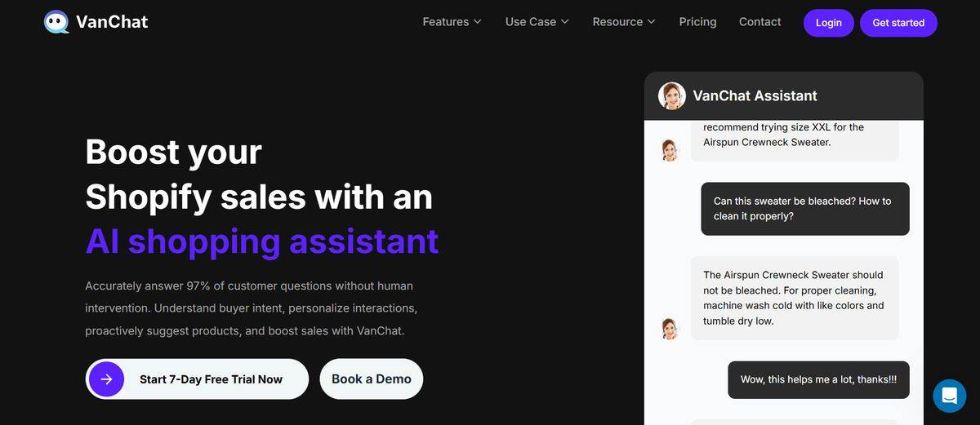Screen dimensions: 980x425
Task: Book a Demo
Action: pyautogui.click(x=372, y=379)
